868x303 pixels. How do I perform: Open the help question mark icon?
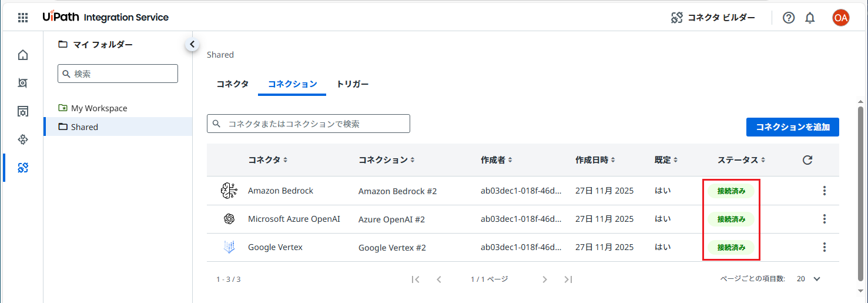click(x=789, y=18)
